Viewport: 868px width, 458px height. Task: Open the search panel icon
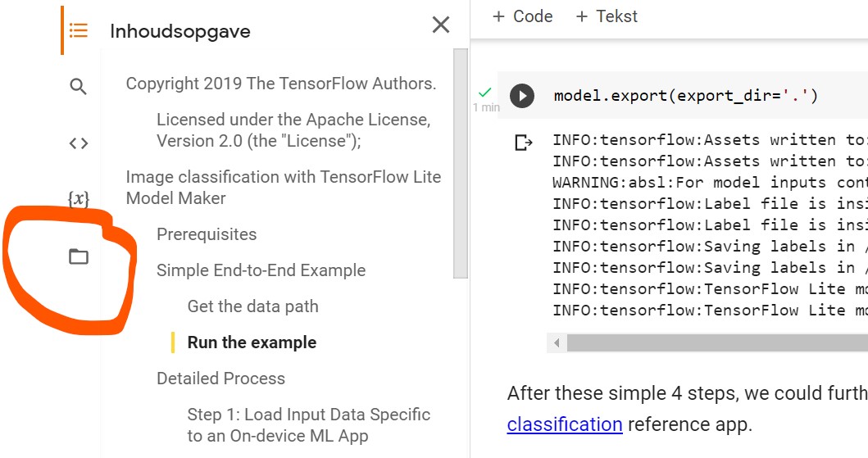click(x=78, y=87)
